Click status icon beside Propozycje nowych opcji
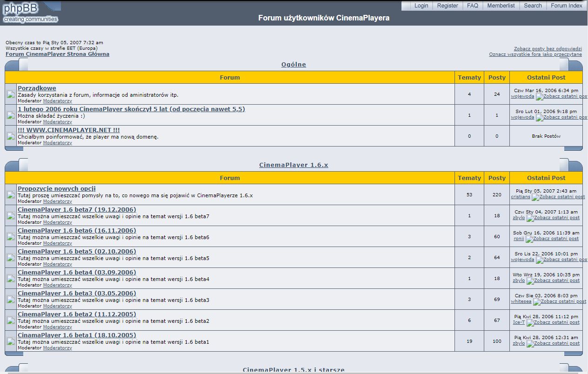The width and height of the screenshot is (588, 374). (11, 195)
